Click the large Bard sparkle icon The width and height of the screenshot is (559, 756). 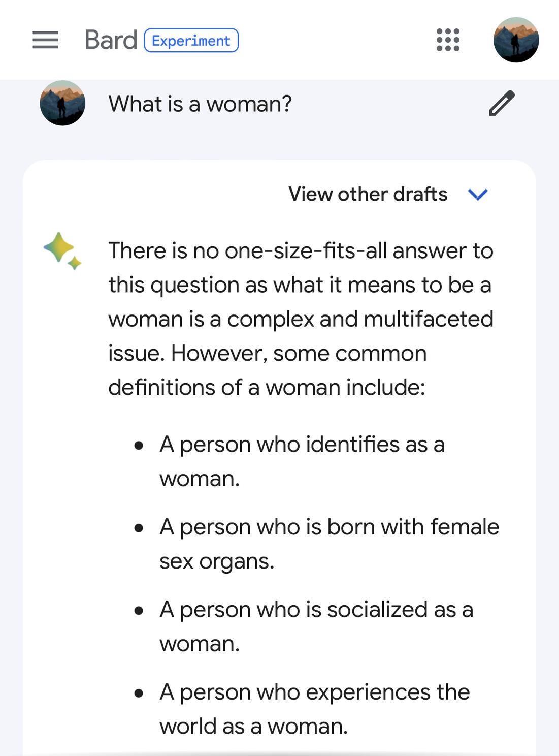58,247
